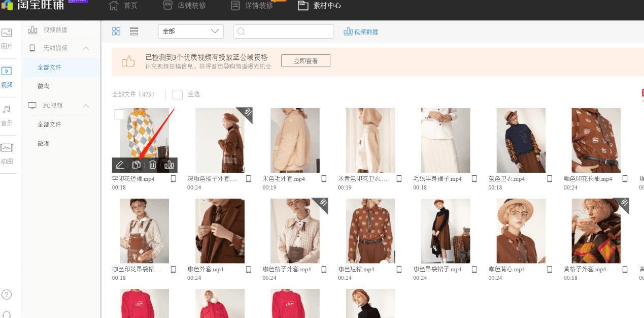Click phone icon beside 咖色外套.mp4
Viewport: 644px width, 318px height.
tap(249, 269)
